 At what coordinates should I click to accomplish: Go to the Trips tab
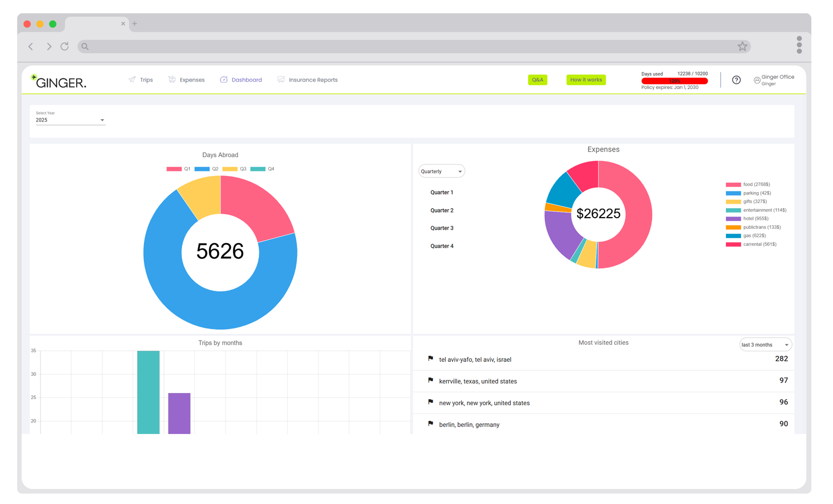141,80
